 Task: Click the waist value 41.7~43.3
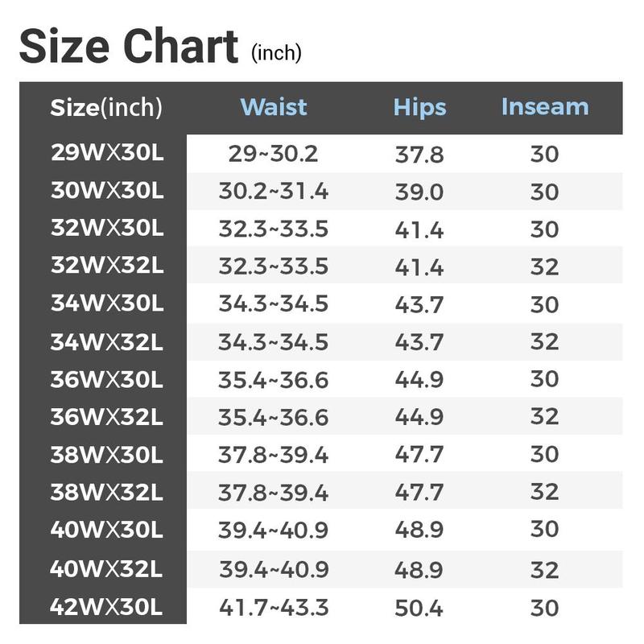[x=274, y=606]
